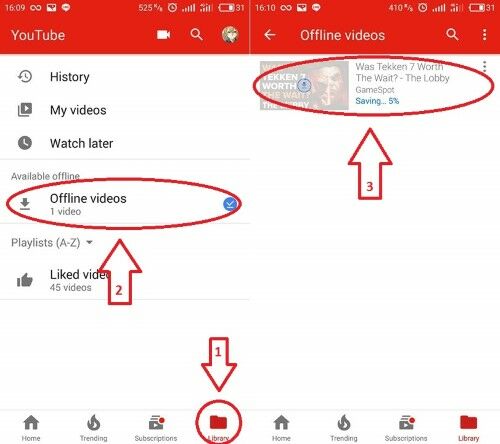This screenshot has height=444, width=500.
Task: Open the Tekken 7 video options menu
Action: tap(484, 67)
